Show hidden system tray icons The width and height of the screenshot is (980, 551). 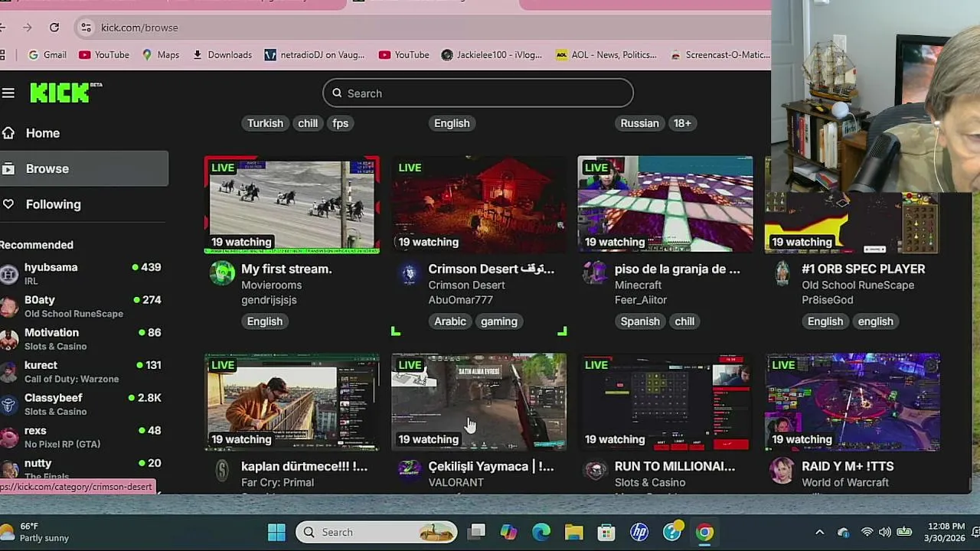click(x=819, y=532)
